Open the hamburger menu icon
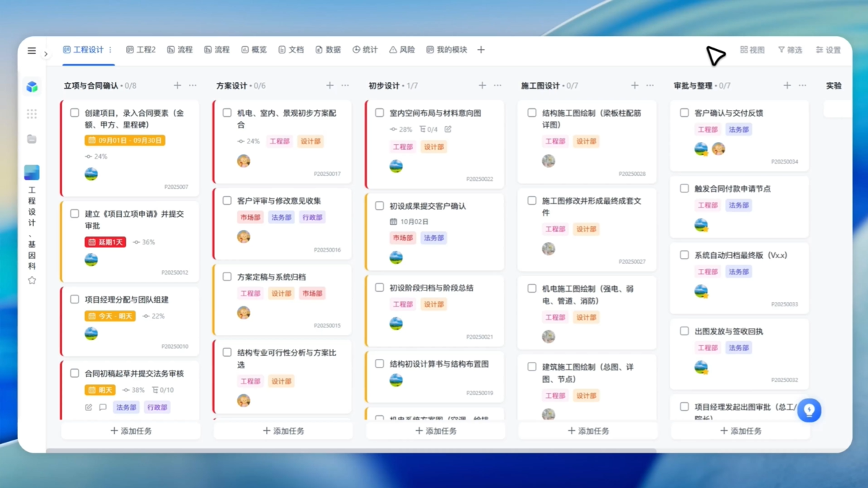The height and width of the screenshot is (488, 868). click(x=32, y=51)
